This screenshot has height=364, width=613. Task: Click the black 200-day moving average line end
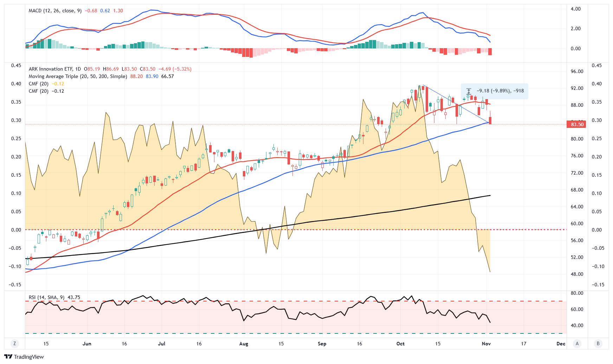pos(489,195)
